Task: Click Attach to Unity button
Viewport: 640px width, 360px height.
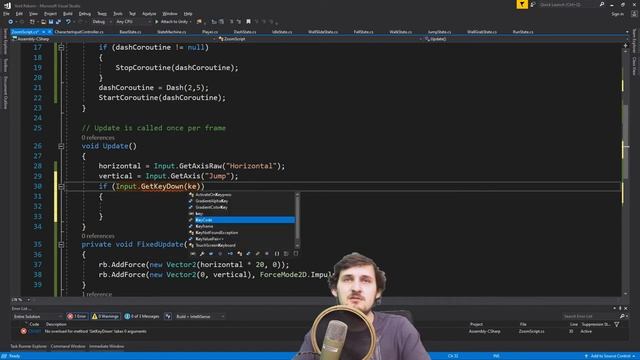Action: [173, 22]
